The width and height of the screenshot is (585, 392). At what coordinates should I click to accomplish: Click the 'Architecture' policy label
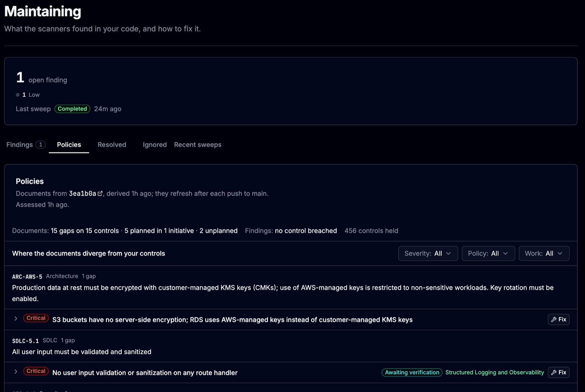[x=62, y=276]
